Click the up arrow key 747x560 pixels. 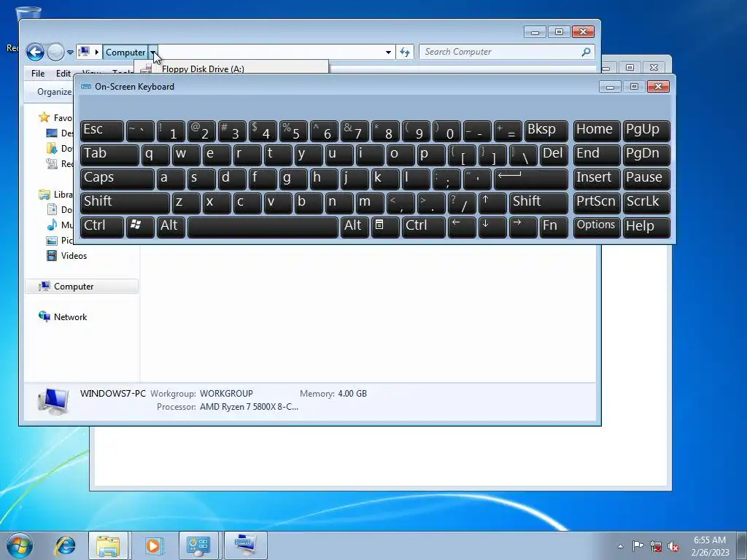point(492,203)
